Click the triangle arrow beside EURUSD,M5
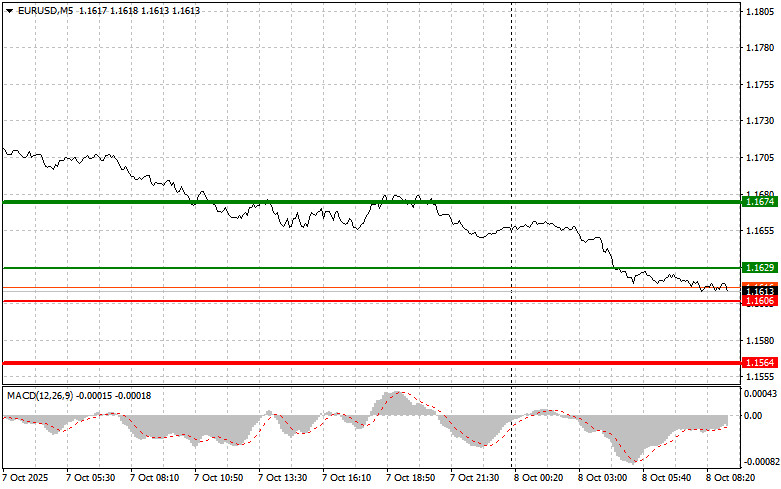Image resolution: width=781 pixels, height=489 pixels. click(x=9, y=9)
